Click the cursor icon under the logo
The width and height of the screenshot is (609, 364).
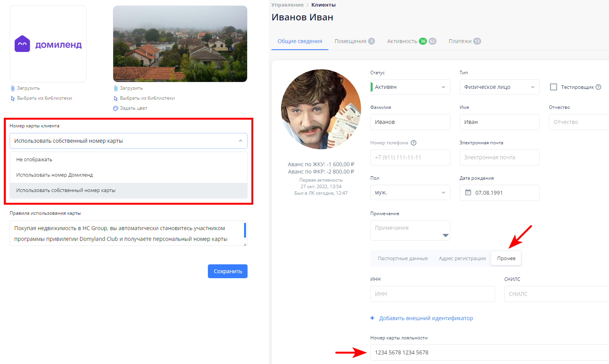coord(13,98)
